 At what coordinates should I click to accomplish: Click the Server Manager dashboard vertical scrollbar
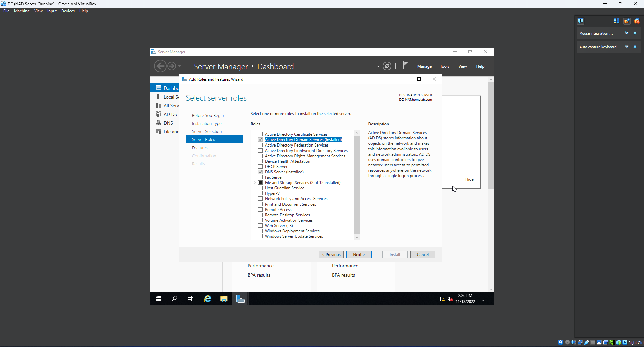(x=491, y=136)
